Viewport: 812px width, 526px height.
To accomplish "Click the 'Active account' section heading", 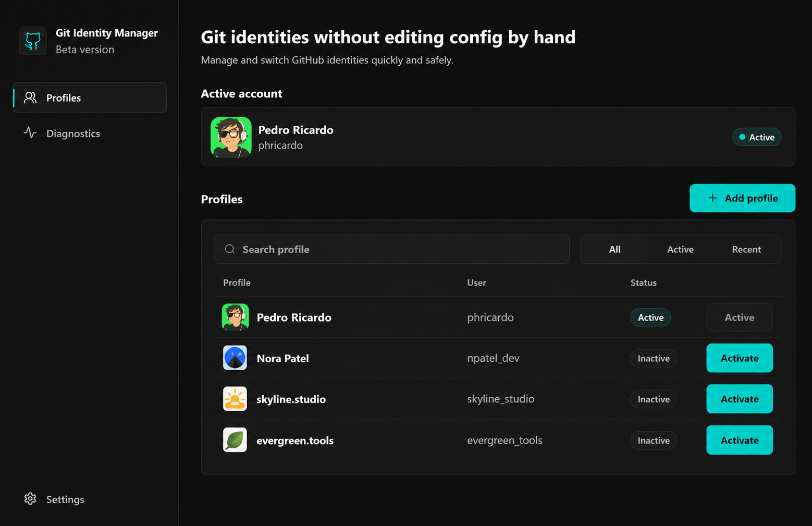I will (241, 93).
